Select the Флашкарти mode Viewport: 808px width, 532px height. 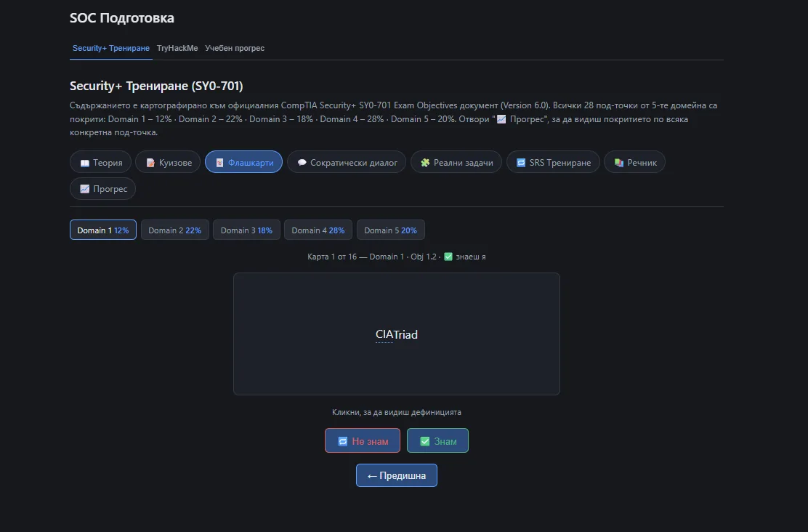click(243, 162)
